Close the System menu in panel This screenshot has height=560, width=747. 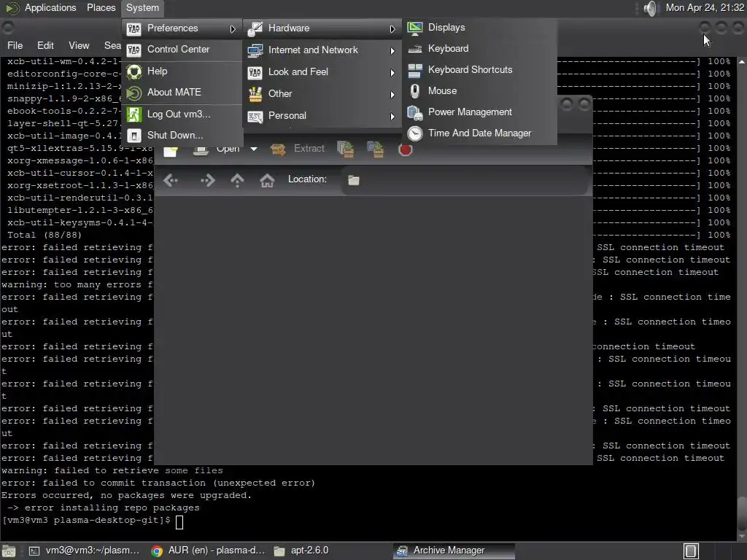pyautogui.click(x=142, y=7)
